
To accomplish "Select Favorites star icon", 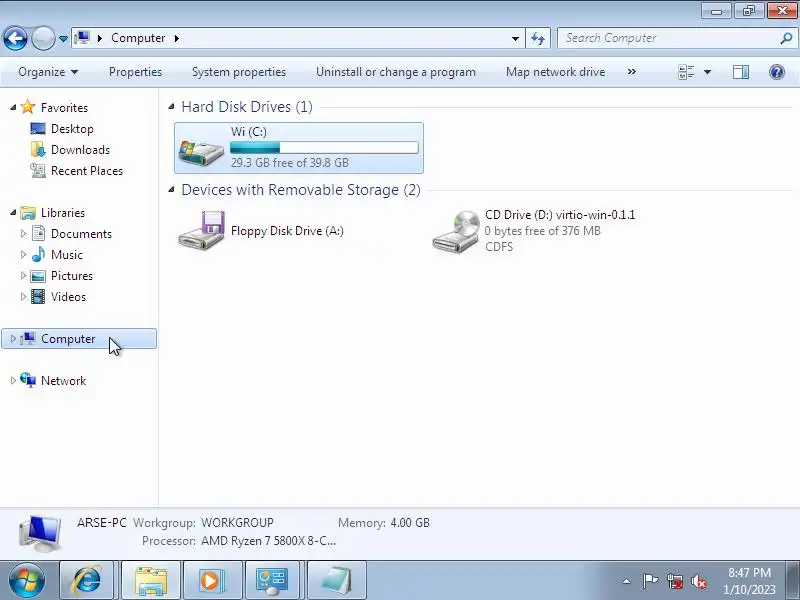I will pos(28,107).
